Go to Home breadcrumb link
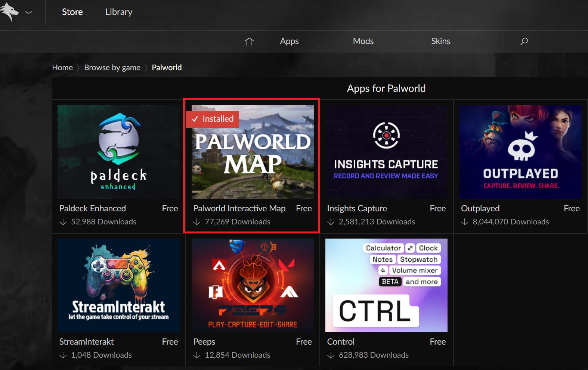 62,68
